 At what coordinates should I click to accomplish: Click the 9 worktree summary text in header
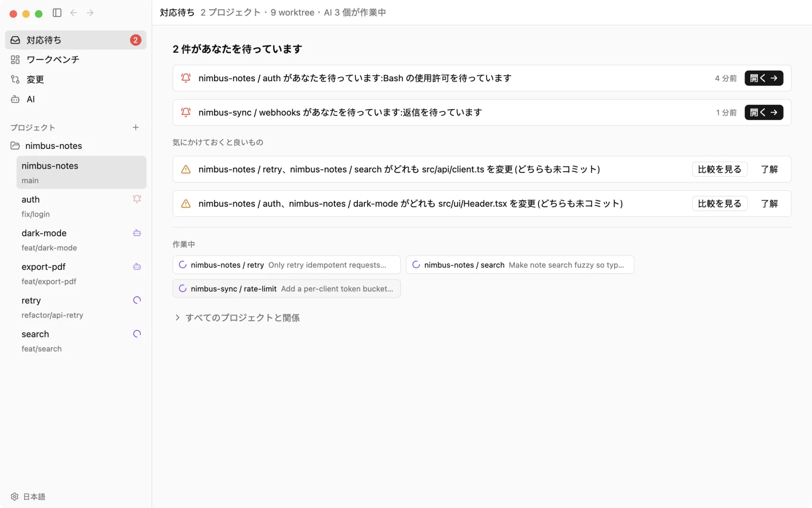292,13
